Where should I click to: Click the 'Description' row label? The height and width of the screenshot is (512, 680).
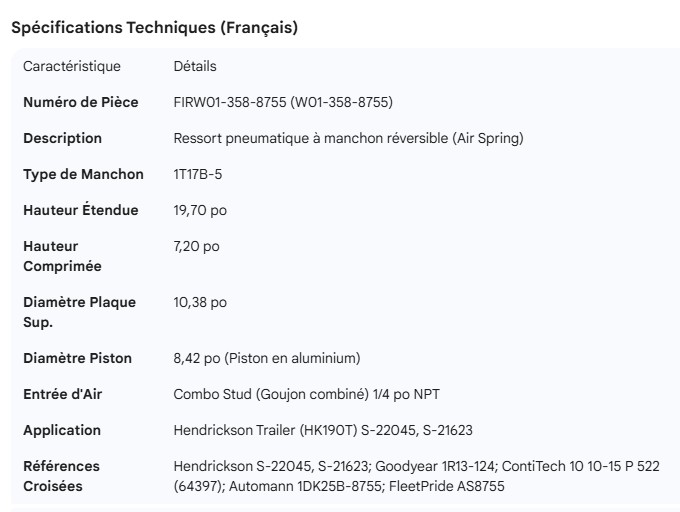click(63, 138)
